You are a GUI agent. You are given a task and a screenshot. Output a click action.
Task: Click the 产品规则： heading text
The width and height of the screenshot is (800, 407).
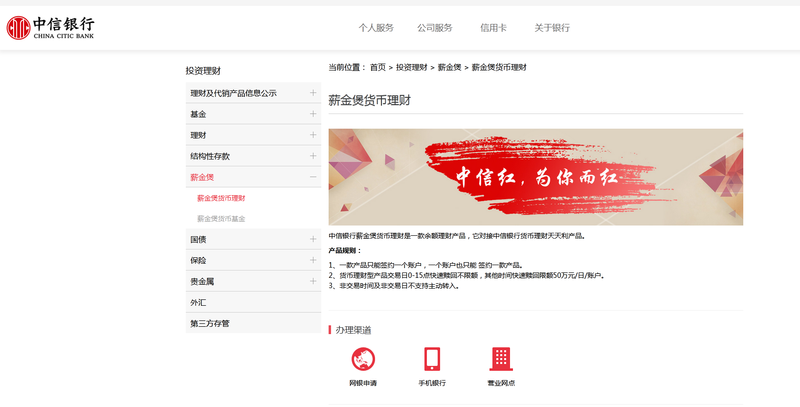tap(345, 250)
